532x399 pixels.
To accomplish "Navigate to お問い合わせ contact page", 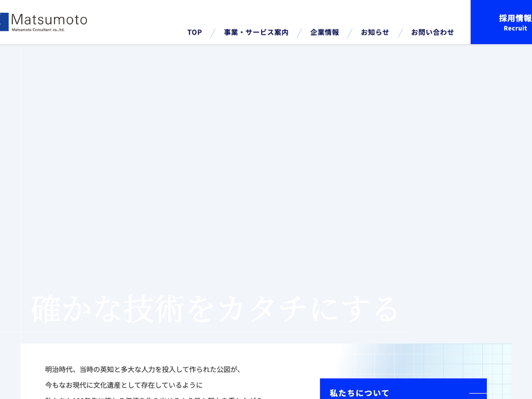I will tap(432, 32).
